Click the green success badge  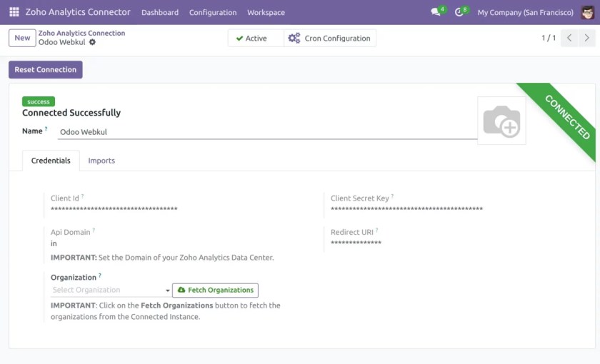click(39, 101)
